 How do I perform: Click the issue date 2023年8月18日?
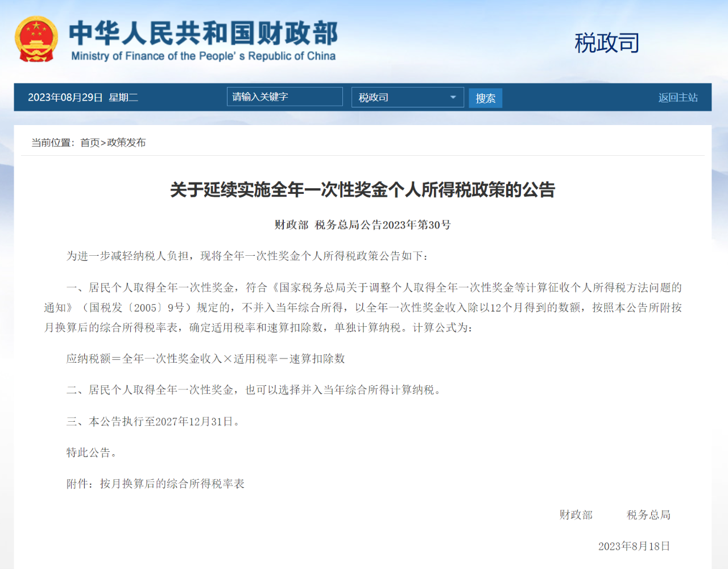point(634,546)
